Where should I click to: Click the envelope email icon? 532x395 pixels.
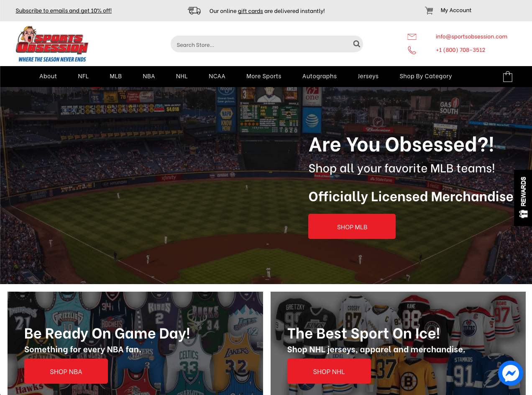click(412, 37)
